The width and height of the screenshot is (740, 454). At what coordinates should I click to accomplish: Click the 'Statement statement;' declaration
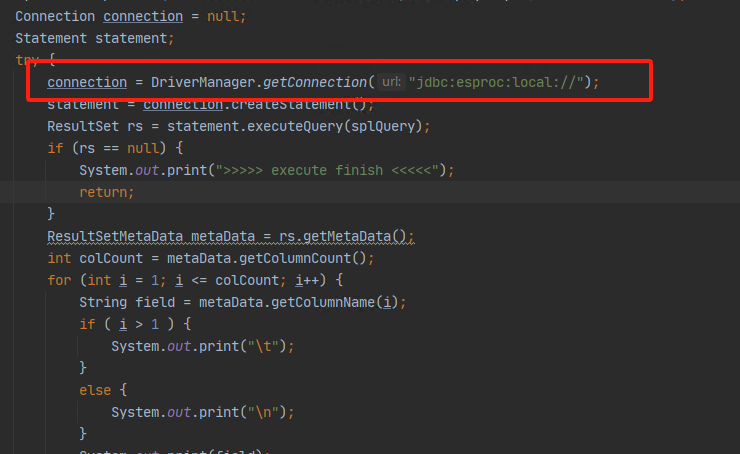click(x=95, y=38)
